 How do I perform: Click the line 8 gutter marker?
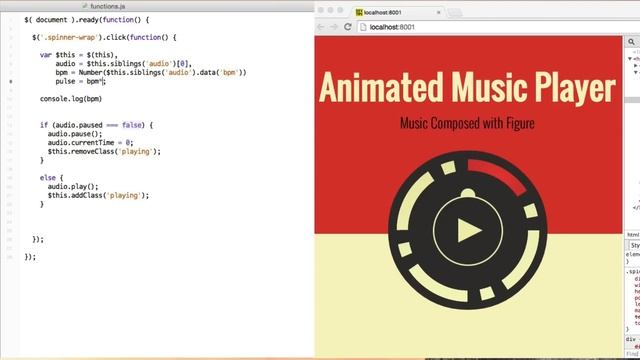pos(11,81)
